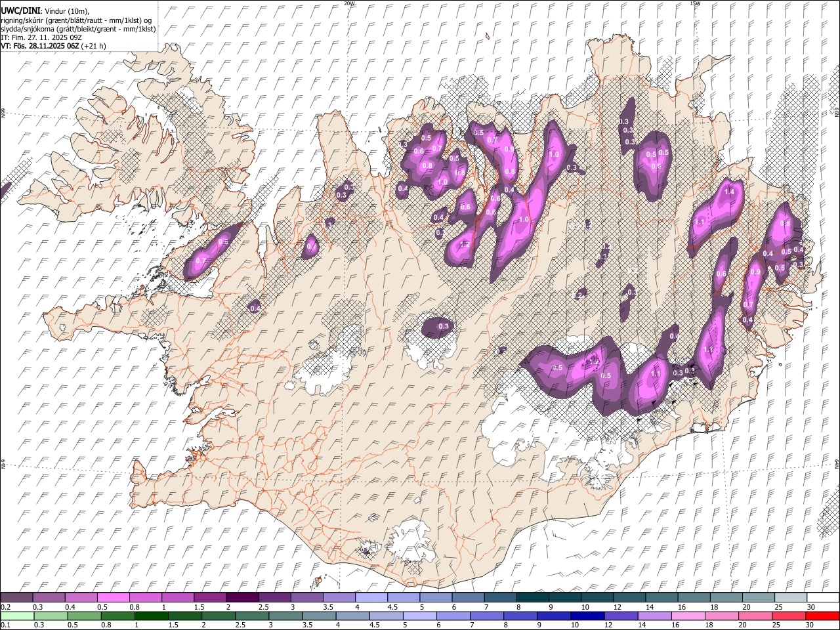Click upper legend swatch between 18 and 20

pyautogui.click(x=726, y=598)
